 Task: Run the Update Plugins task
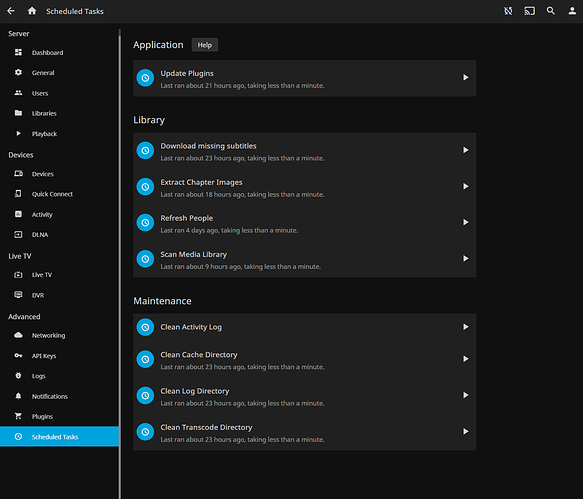tap(465, 77)
